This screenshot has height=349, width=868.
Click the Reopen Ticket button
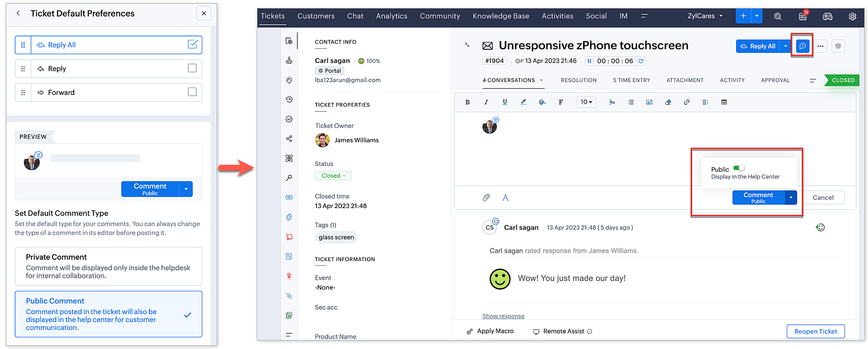tap(815, 331)
